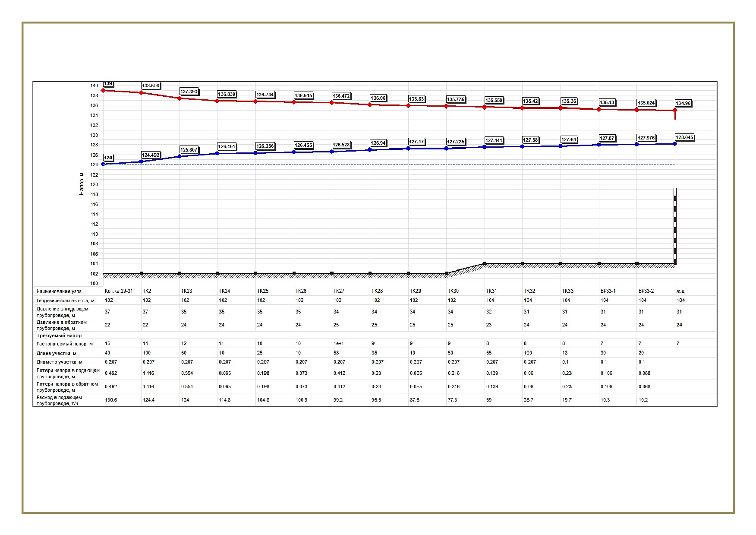Click flow value 130.6 in the table

tap(111, 400)
